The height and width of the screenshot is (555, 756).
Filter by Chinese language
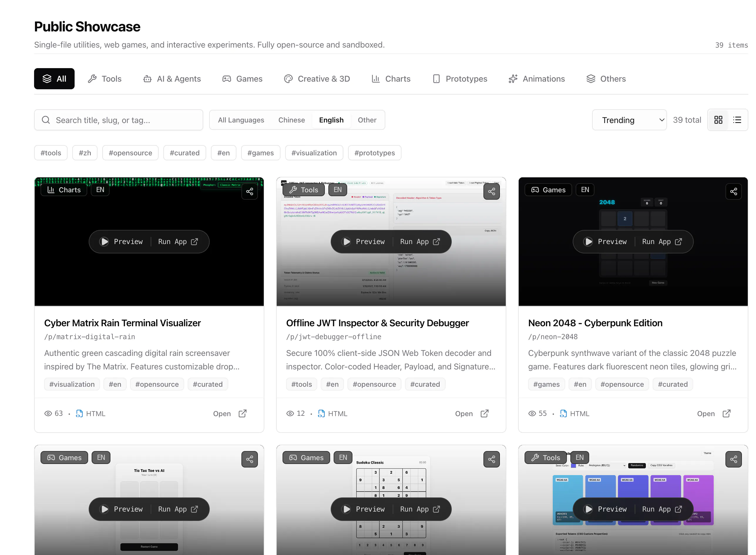pyautogui.click(x=291, y=120)
